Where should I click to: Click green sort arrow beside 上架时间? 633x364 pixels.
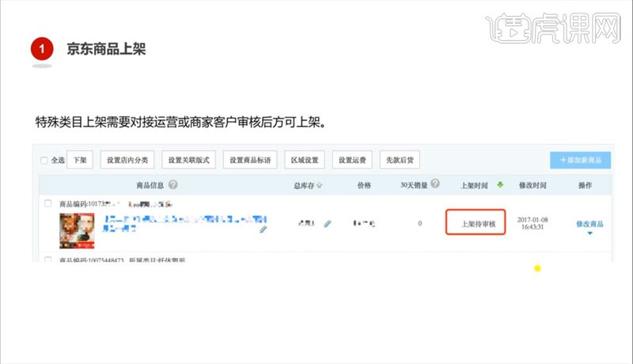tap(500, 185)
